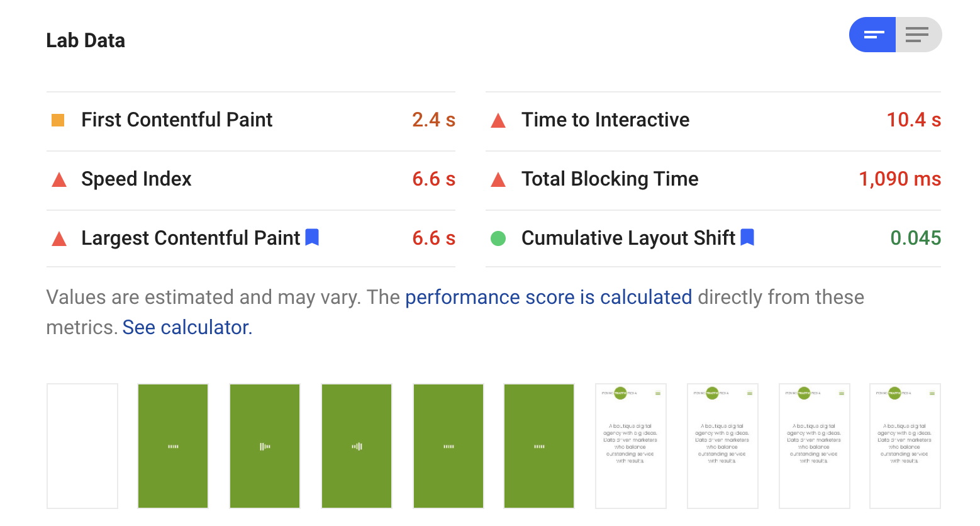Click the green circle next to Cumulative Layout Shift
The width and height of the screenshot is (980, 526).
[x=498, y=238]
